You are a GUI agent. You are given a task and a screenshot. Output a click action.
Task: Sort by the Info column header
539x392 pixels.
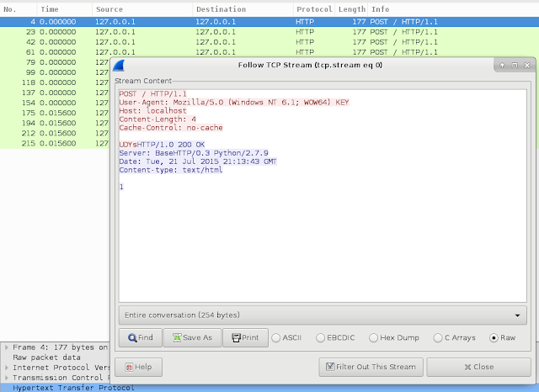point(453,9)
